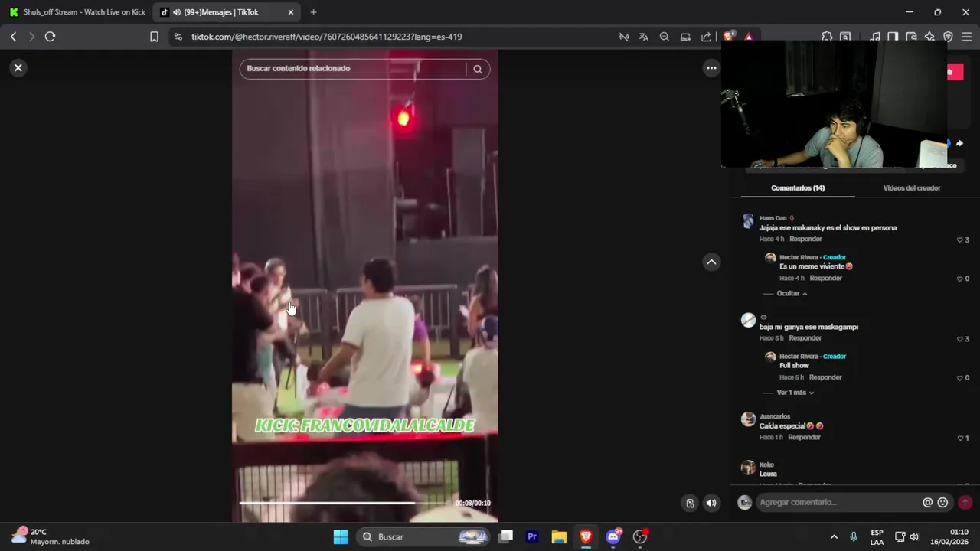Like Juancarlos's 'Caída especial' comment
Screen dimensions: 980x551
962,439
